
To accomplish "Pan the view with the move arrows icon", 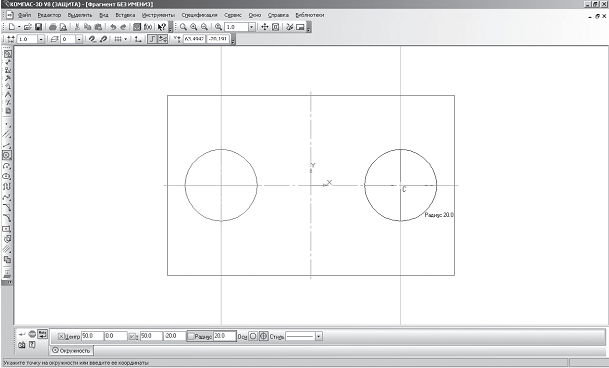I will [264, 27].
